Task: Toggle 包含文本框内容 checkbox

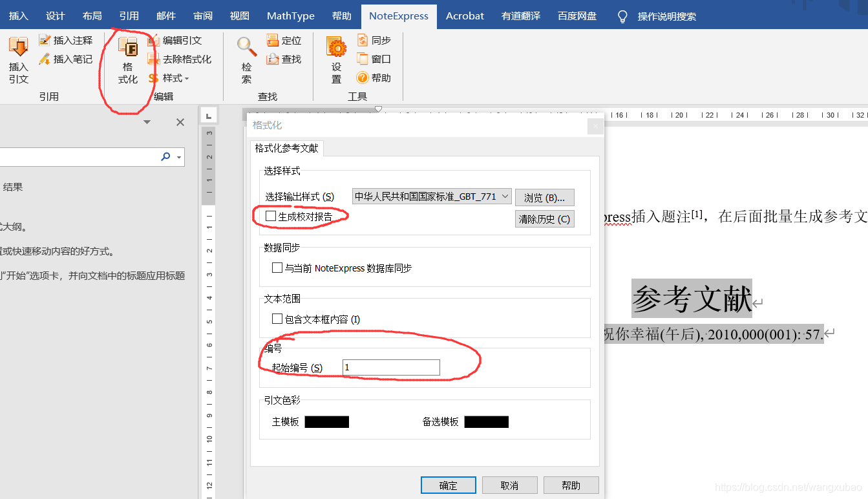Action: [277, 319]
